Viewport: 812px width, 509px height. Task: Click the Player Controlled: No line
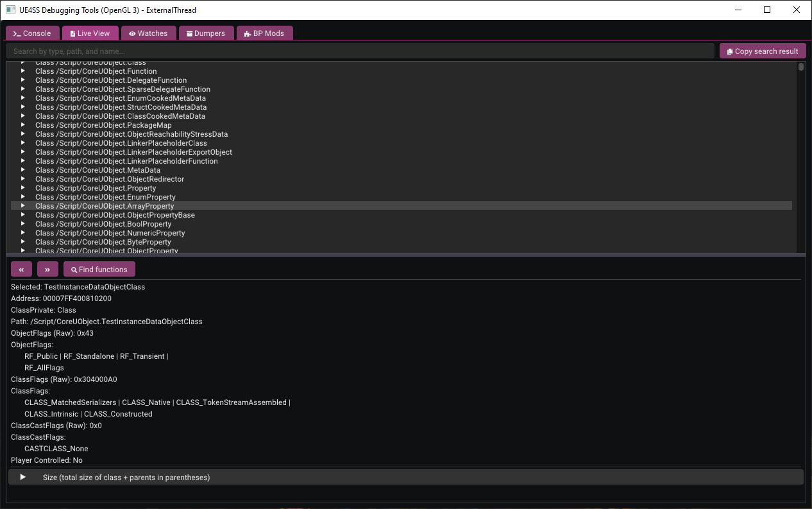pos(47,460)
